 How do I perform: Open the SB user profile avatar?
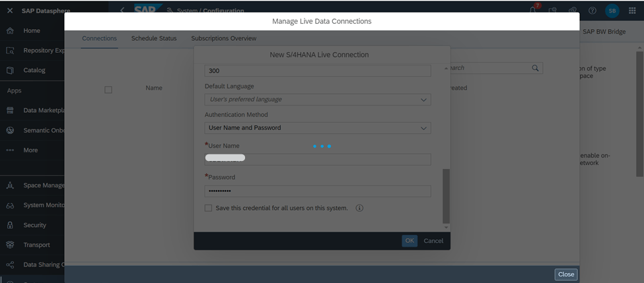(x=612, y=11)
